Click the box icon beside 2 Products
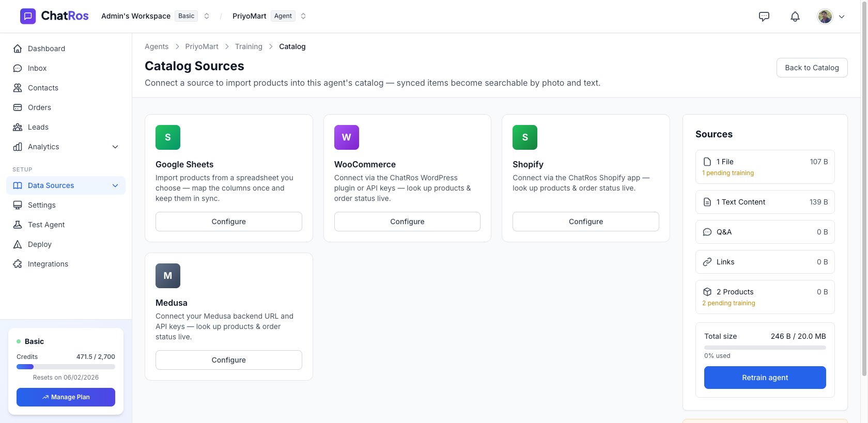 pyautogui.click(x=707, y=292)
